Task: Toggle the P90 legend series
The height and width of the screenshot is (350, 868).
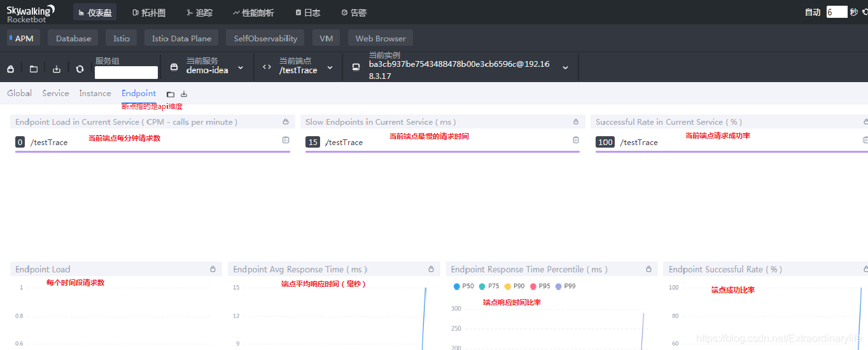Action: tap(514, 286)
